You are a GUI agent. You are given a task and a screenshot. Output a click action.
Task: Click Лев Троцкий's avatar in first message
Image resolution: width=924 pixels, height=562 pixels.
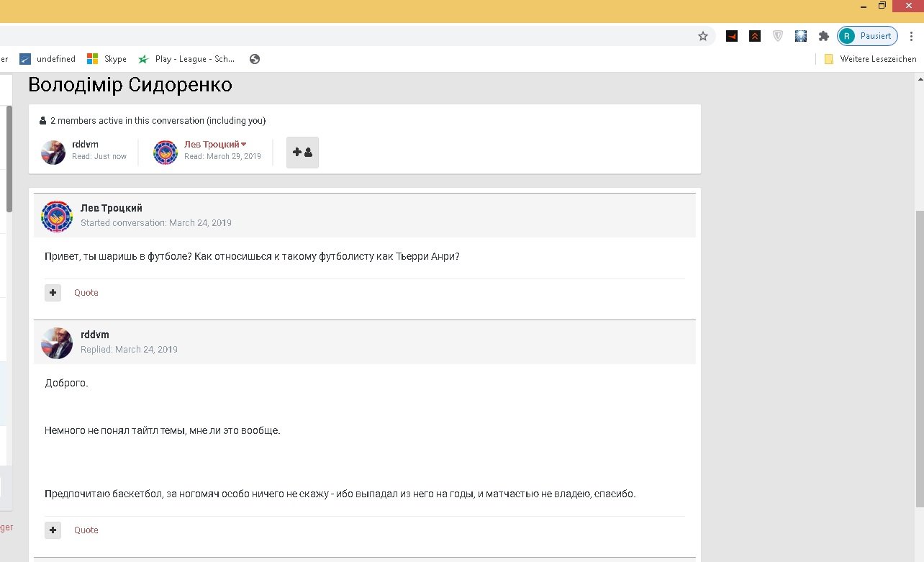pyautogui.click(x=57, y=216)
